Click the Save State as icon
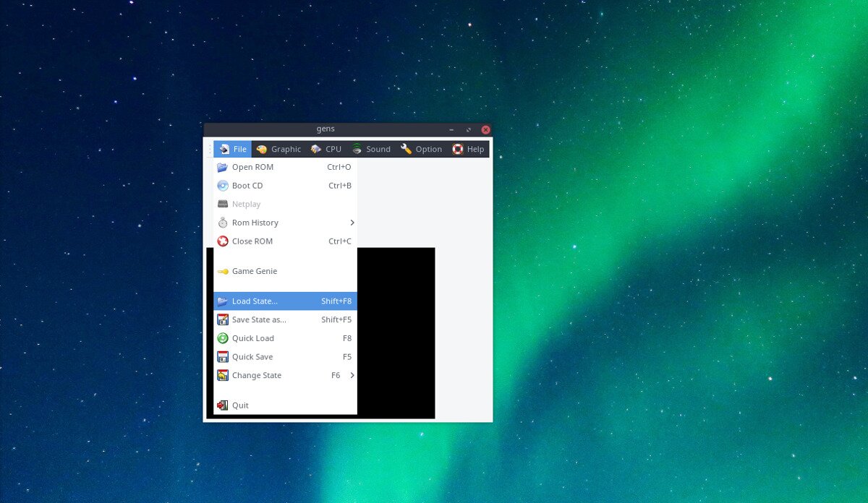Screen dimensions: 868x503 (223, 319)
